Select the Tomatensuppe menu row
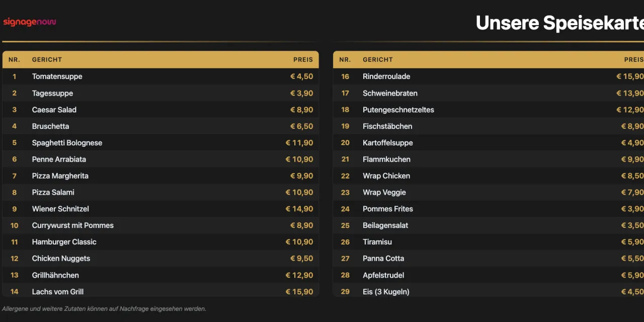Viewport: 644px width, 322px height. point(160,76)
